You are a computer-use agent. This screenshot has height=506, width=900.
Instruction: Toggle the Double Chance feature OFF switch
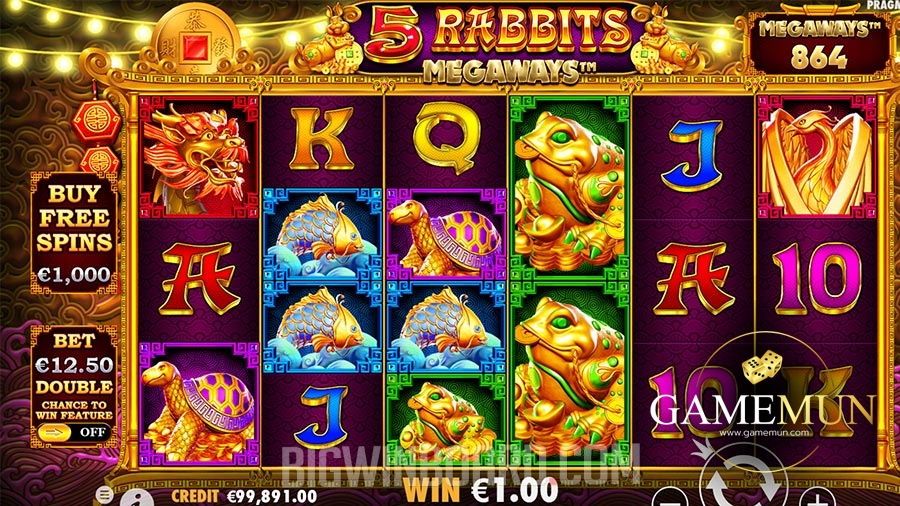coord(73,432)
